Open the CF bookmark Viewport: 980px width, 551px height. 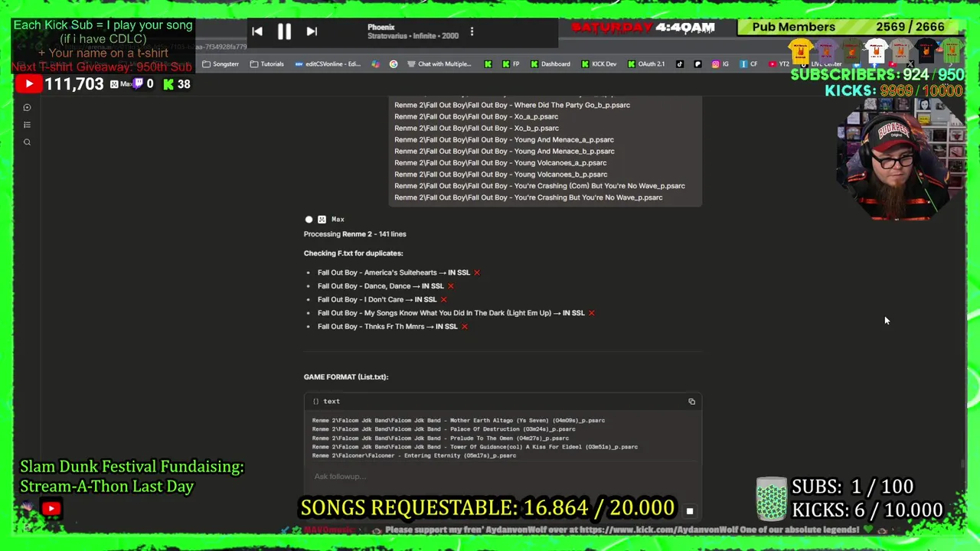point(749,64)
